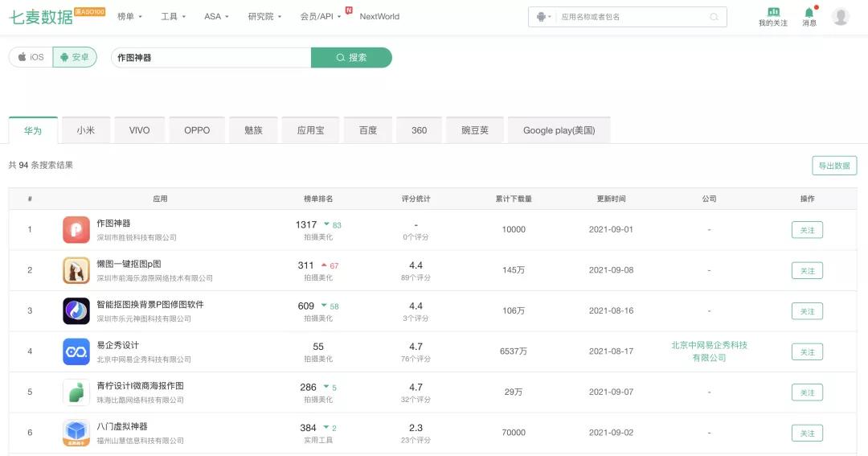Screen dimensions: 868x456
Task: Click developer 珠海比酷网络科技有限公司
Action: pyautogui.click(x=140, y=400)
